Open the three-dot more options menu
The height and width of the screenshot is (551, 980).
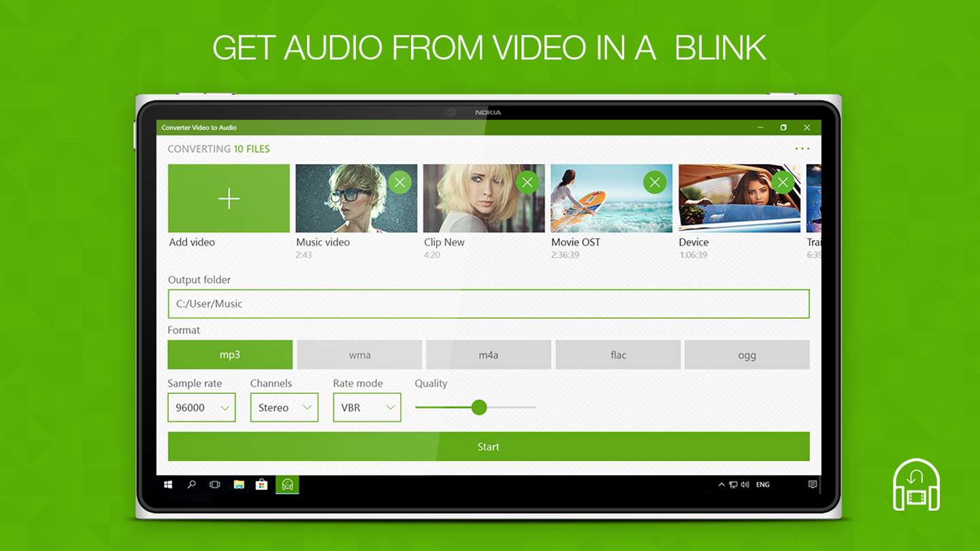tap(802, 148)
